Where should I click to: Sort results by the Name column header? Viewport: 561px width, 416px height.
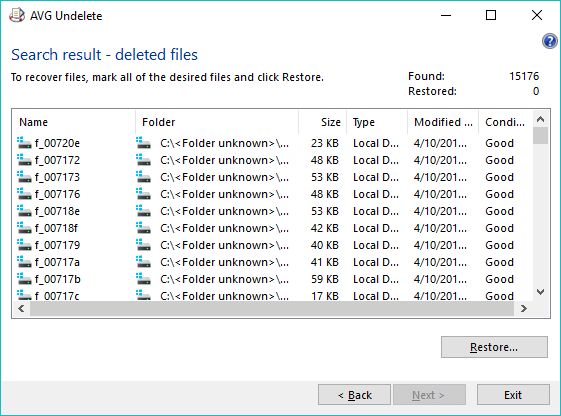pyautogui.click(x=74, y=122)
